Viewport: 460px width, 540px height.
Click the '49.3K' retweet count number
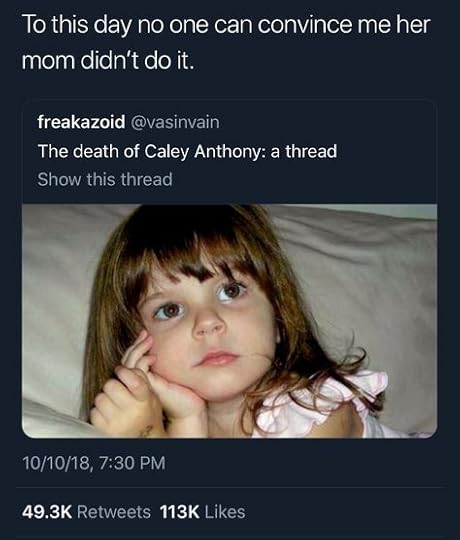47,512
